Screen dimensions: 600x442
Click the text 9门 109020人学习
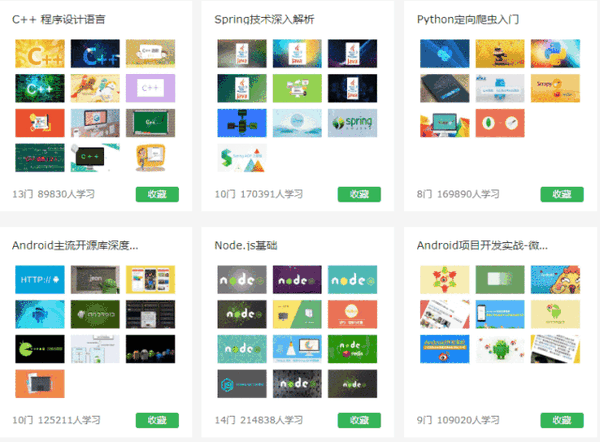(x=458, y=420)
